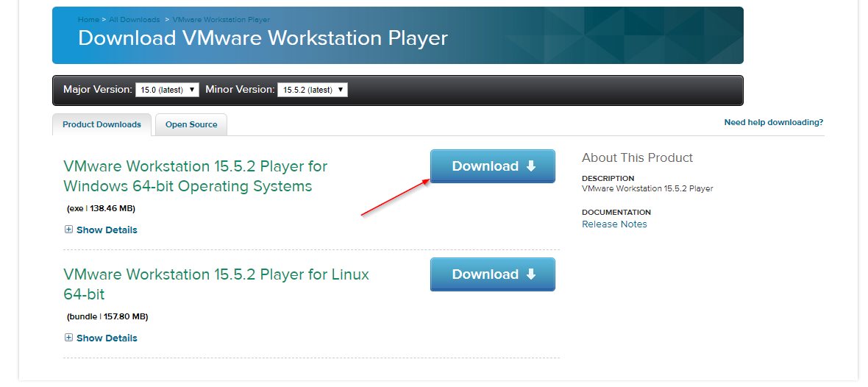This screenshot has width=868, height=387.
Task: Open the Minor Version dropdown
Action: coord(312,90)
